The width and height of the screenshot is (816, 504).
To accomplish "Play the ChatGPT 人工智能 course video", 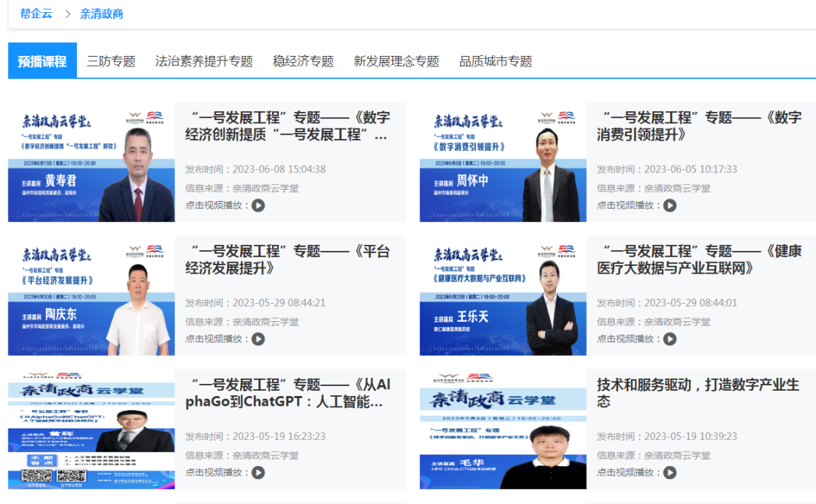I will (x=258, y=473).
